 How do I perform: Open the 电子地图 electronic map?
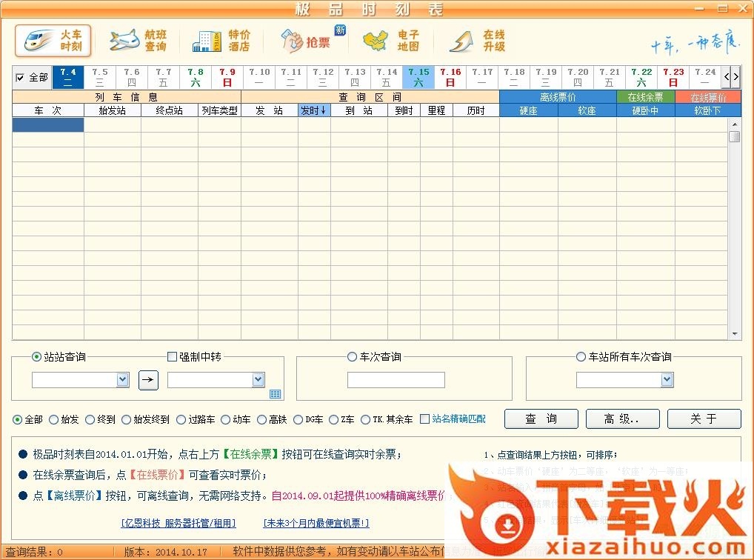click(391, 41)
